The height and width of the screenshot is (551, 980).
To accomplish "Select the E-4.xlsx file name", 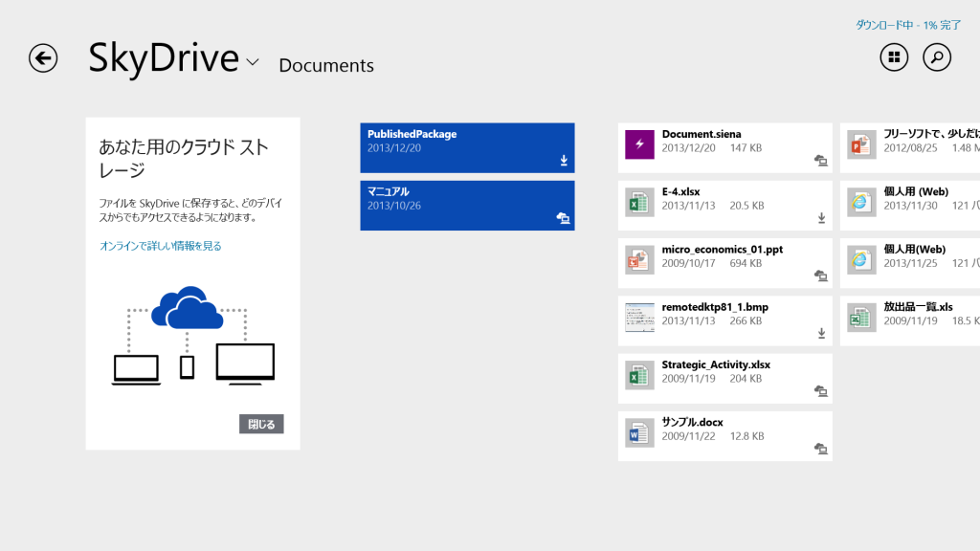I will pos(680,191).
